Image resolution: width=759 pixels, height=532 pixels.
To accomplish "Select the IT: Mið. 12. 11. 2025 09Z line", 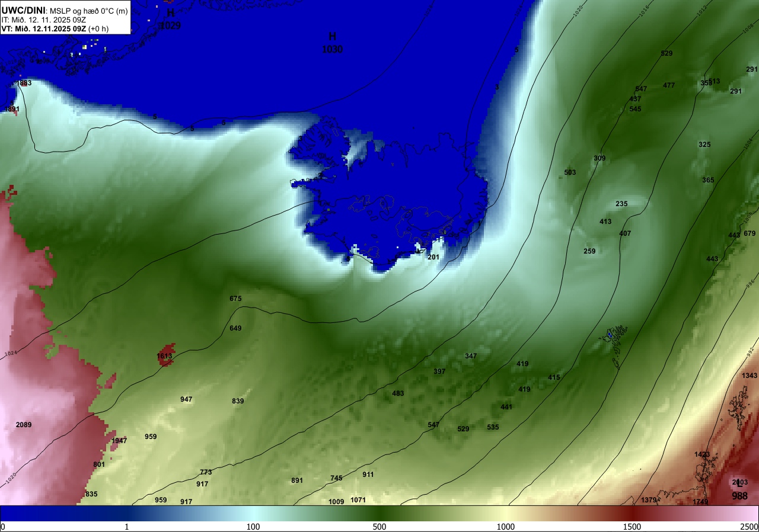I will (44, 20).
